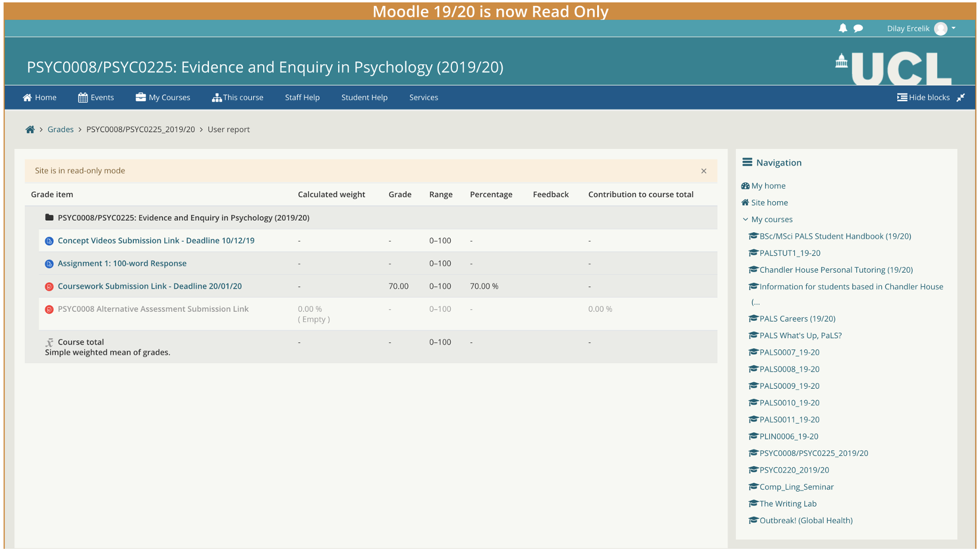Click the Concept Videos assignment icon

49,241
